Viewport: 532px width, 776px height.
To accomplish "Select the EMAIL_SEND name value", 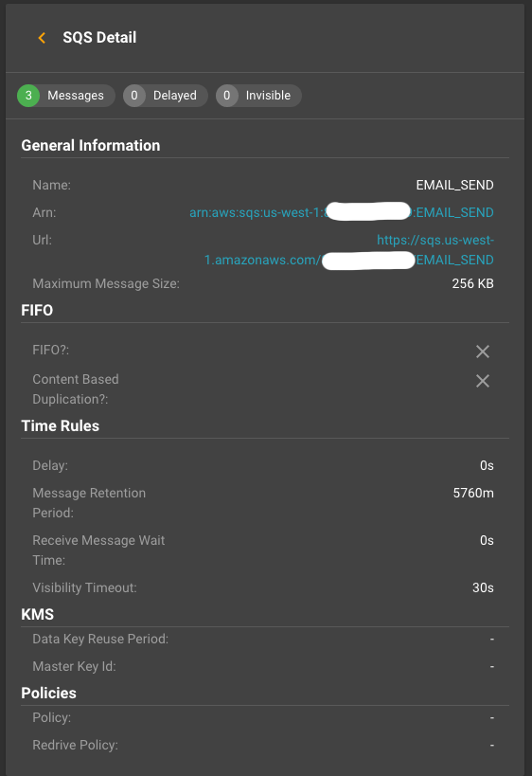I will coord(455,185).
